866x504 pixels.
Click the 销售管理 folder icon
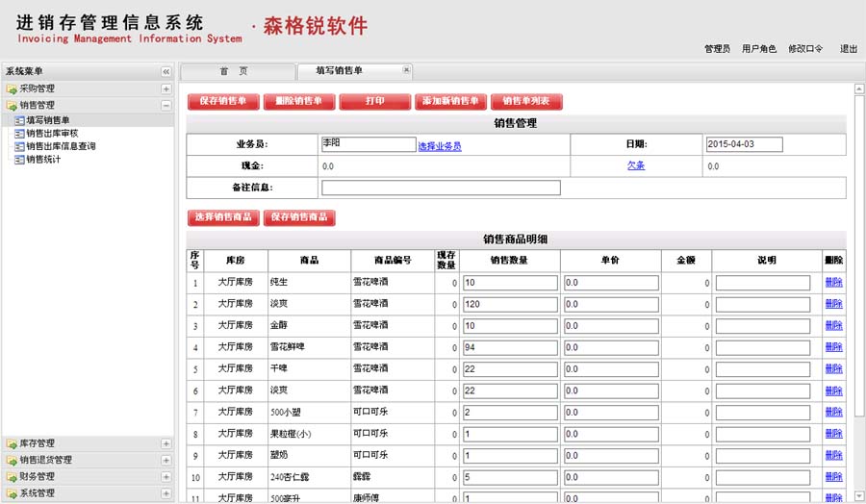coord(12,105)
